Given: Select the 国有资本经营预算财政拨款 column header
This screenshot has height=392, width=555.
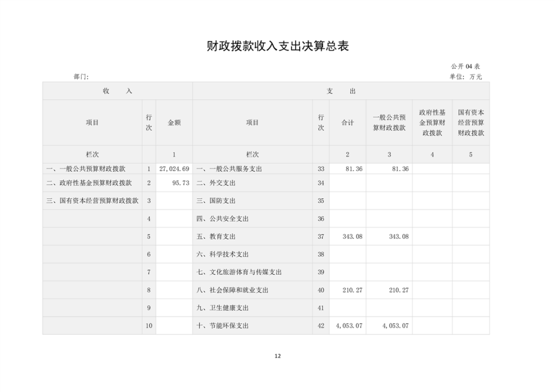Looking at the screenshot, I should point(471,123).
